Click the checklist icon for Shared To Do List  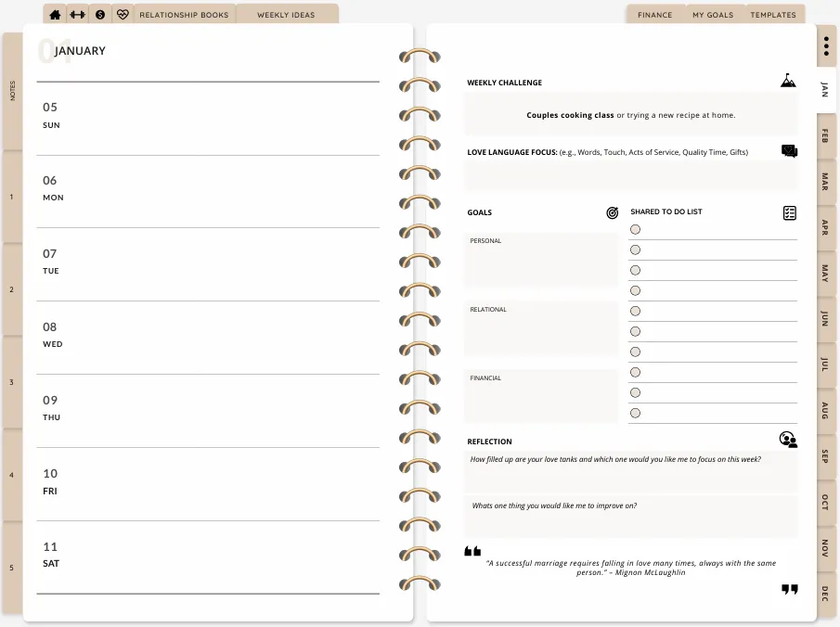790,212
